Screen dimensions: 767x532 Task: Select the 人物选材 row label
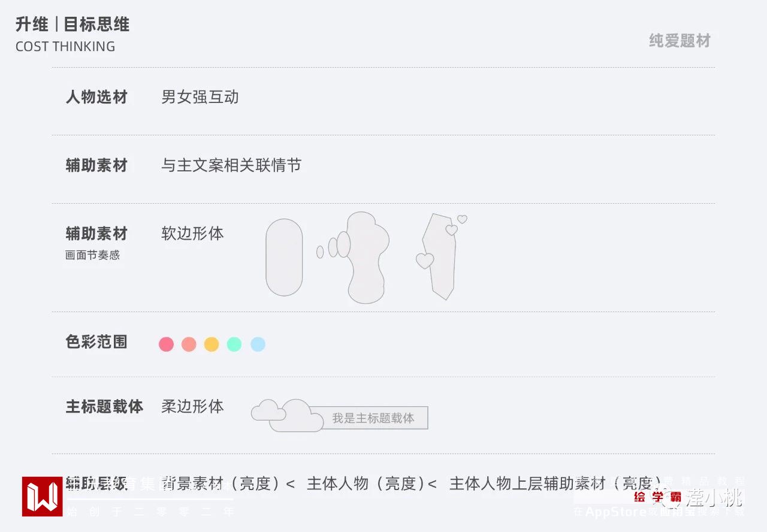point(96,97)
